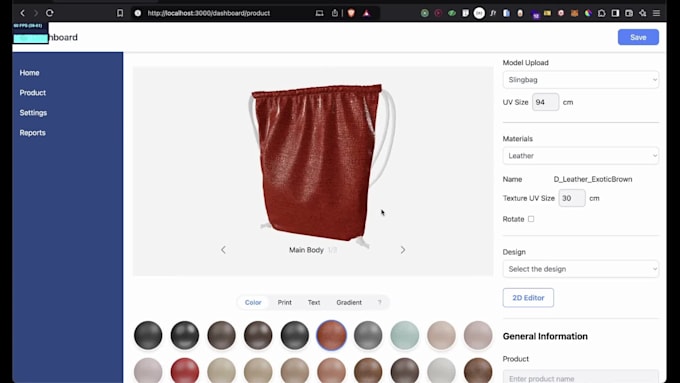Image resolution: width=680 pixels, height=383 pixels.
Task: Open Product in the sidebar
Action: (x=33, y=93)
